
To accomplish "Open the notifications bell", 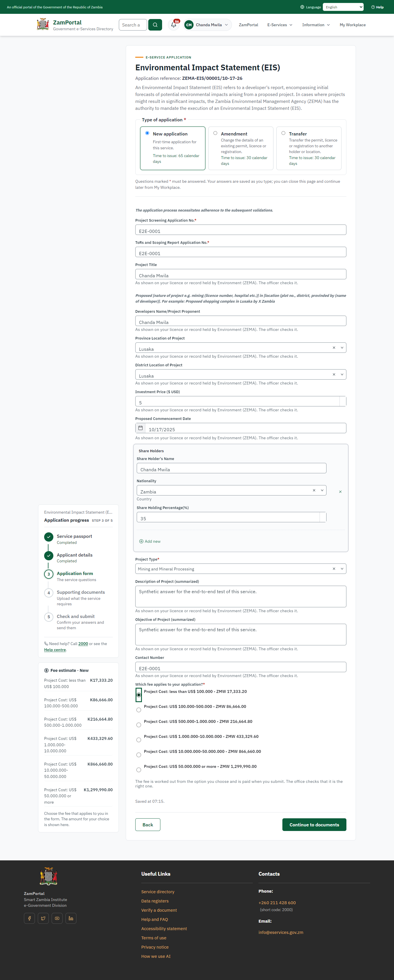I will pos(174,25).
